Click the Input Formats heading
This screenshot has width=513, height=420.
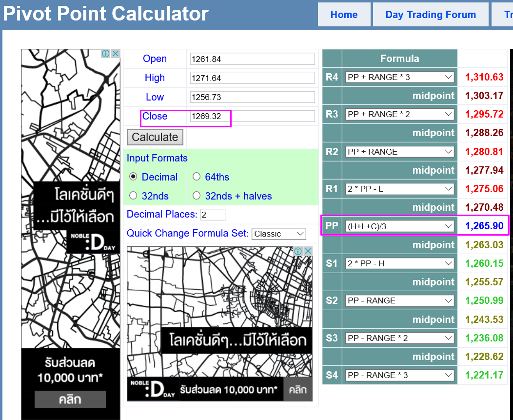[157, 158]
